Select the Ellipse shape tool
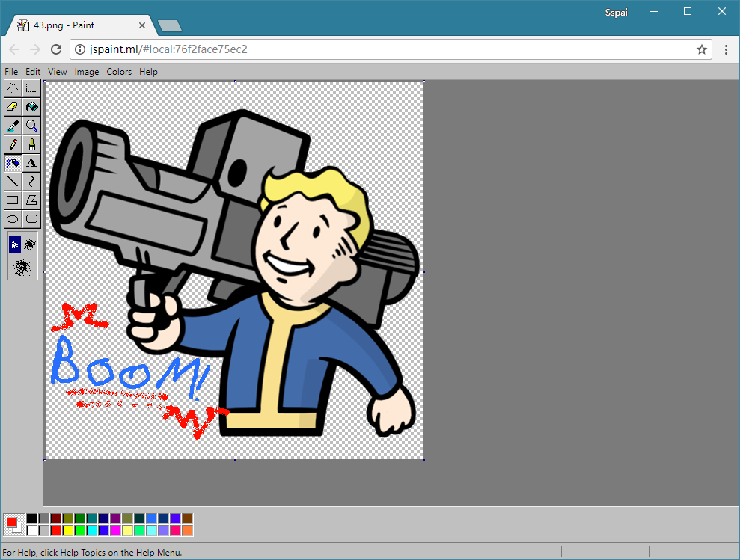The height and width of the screenshot is (560, 740). pos(13,219)
